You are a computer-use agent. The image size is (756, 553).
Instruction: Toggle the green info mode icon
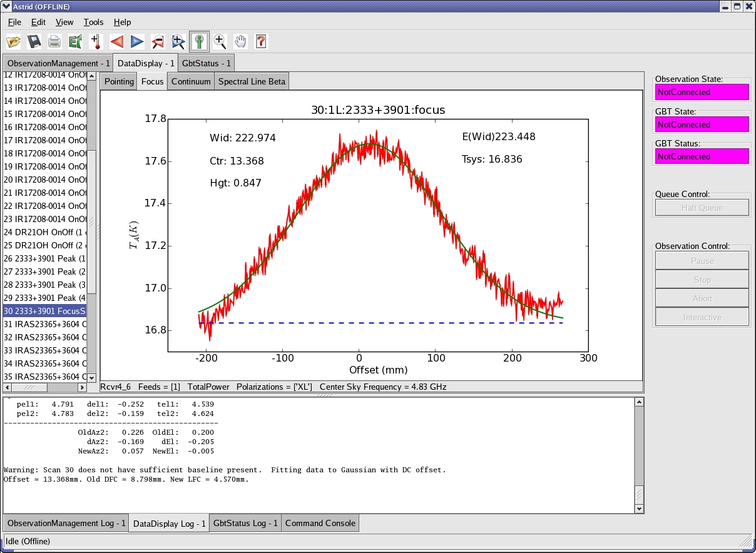[x=199, y=42]
